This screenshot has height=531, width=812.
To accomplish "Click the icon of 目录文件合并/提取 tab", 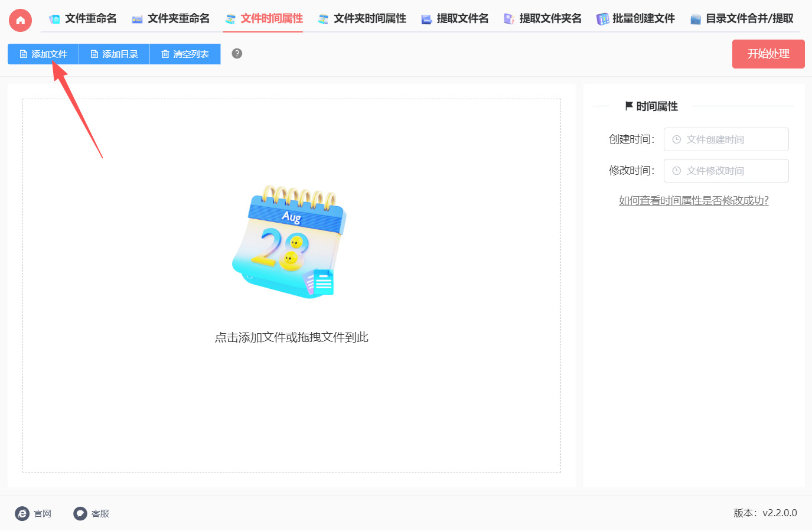I will [696, 19].
